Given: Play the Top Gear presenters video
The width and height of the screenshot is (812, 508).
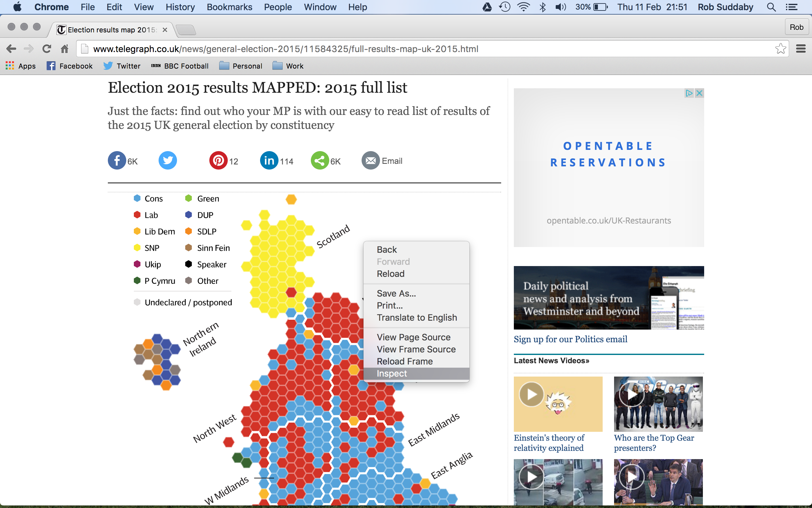Looking at the screenshot, I should [632, 394].
